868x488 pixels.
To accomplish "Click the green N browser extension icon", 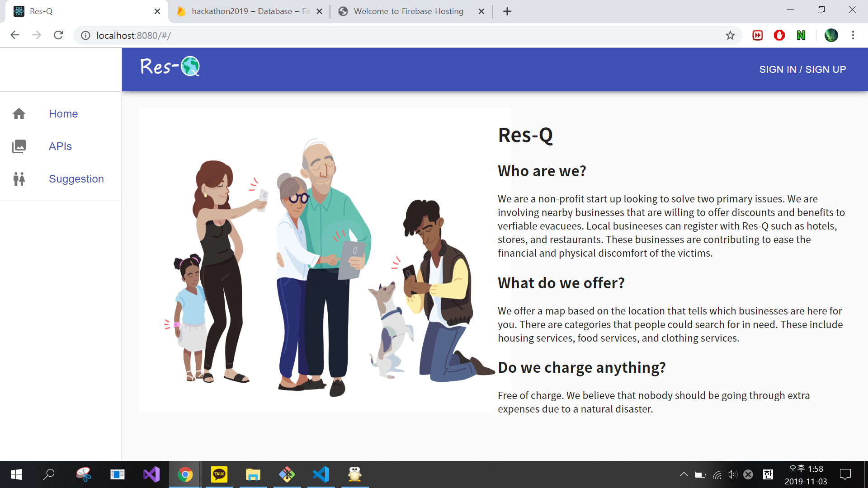I will (x=801, y=35).
